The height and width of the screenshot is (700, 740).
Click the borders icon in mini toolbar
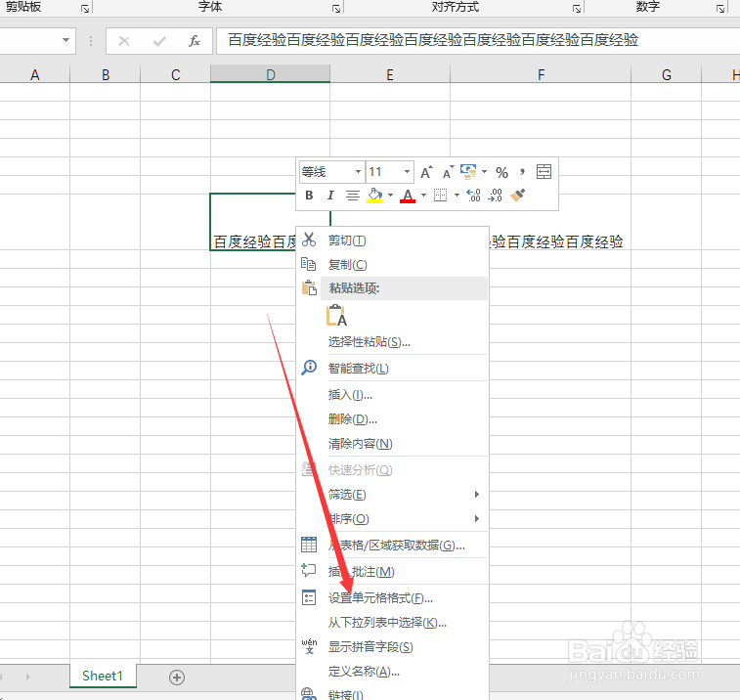click(440, 195)
